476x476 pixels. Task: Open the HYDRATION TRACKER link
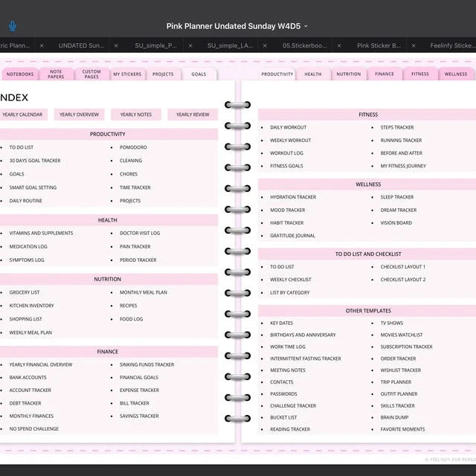tap(293, 197)
